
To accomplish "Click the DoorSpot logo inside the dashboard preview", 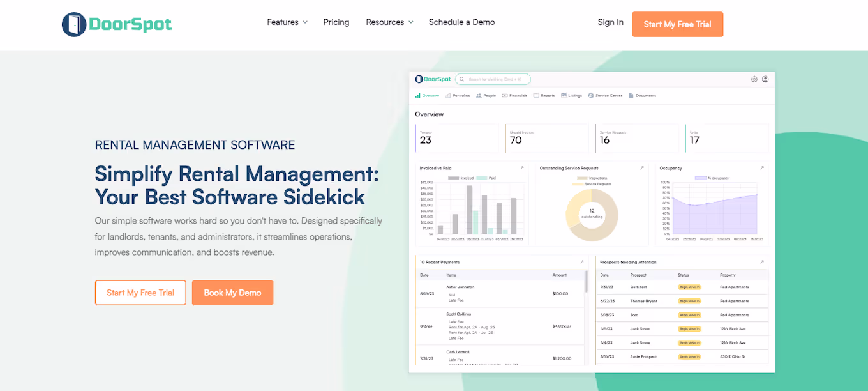I will click(433, 79).
